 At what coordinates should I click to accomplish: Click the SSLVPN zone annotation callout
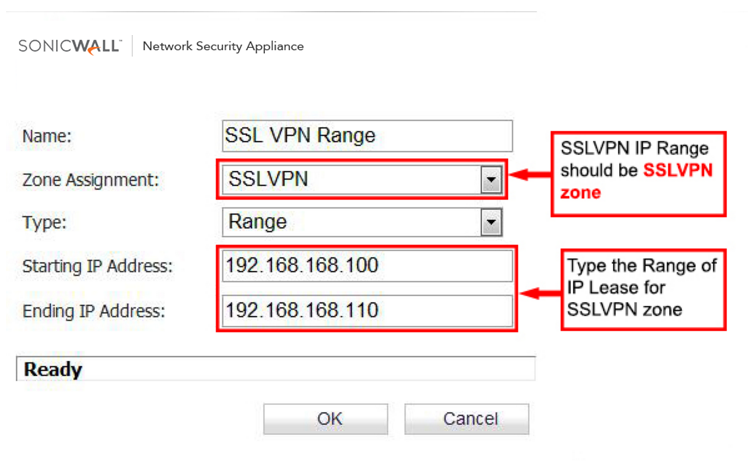[637, 171]
